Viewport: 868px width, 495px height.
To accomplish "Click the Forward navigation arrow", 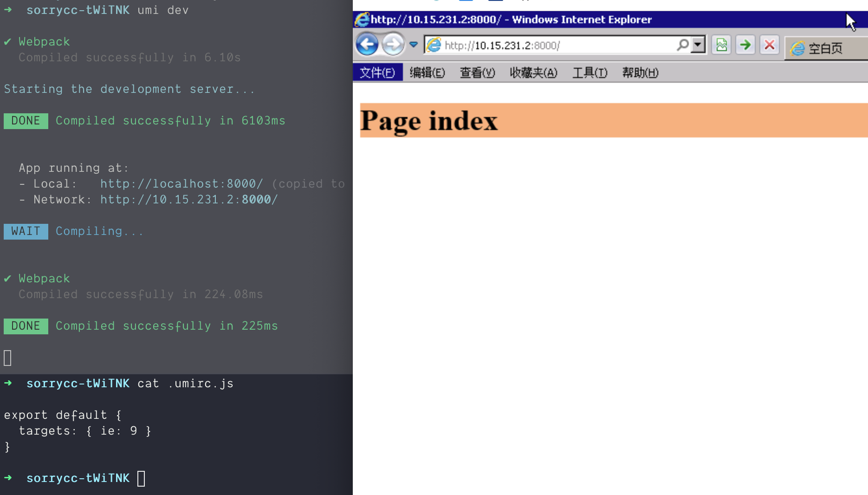I will (393, 45).
